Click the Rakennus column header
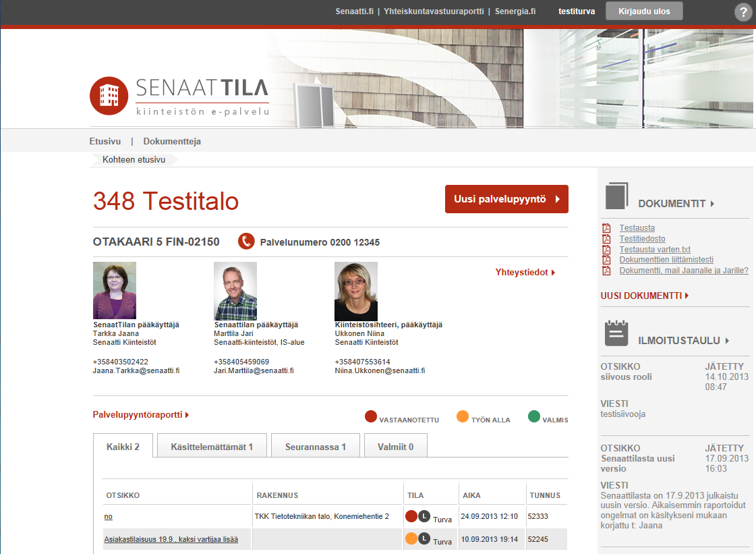The image size is (756, 554). click(x=277, y=495)
